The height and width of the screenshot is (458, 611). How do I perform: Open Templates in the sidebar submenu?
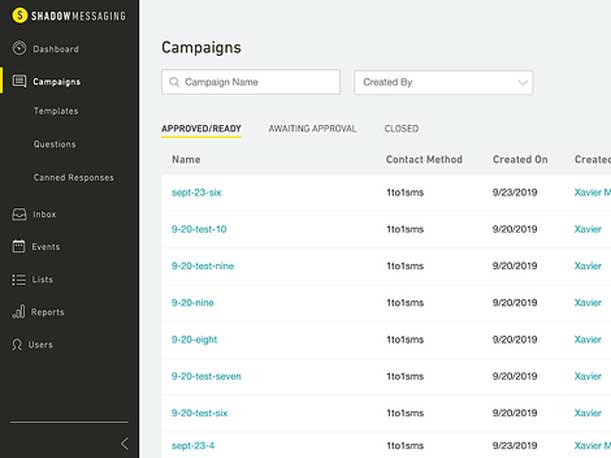[56, 111]
